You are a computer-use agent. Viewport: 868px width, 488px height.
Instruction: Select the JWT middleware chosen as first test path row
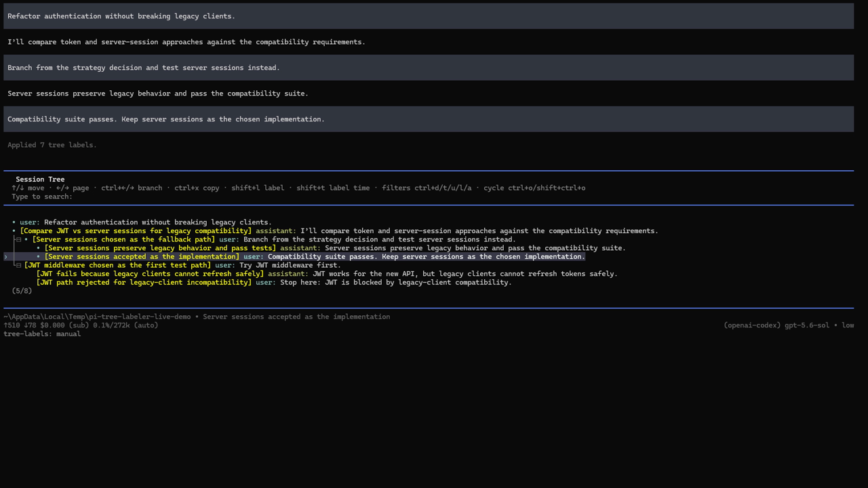click(x=182, y=265)
